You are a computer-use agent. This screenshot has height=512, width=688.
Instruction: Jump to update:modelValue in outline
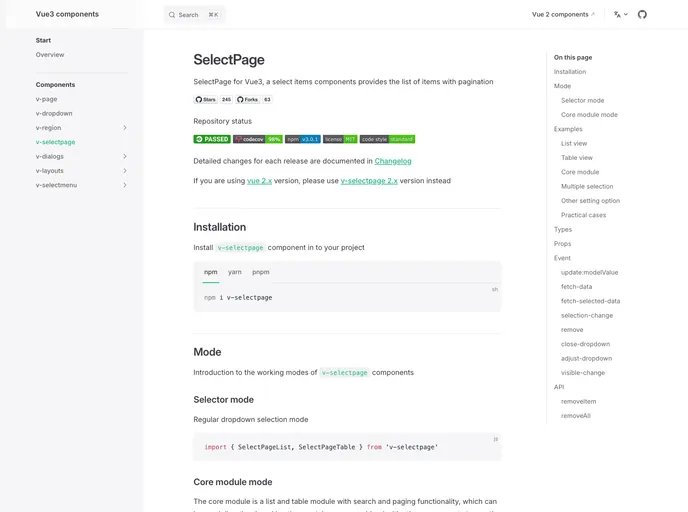click(589, 272)
